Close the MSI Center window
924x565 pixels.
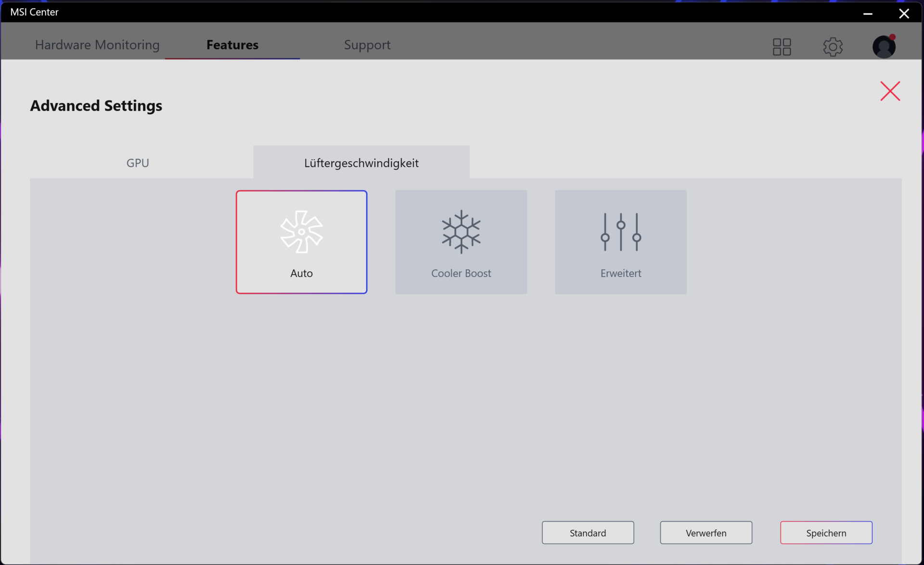pos(904,13)
